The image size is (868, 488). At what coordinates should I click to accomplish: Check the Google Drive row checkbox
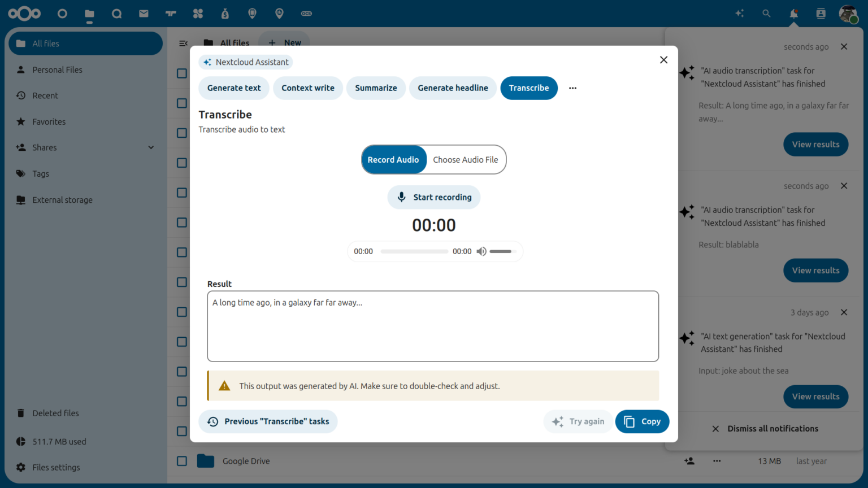tap(181, 461)
